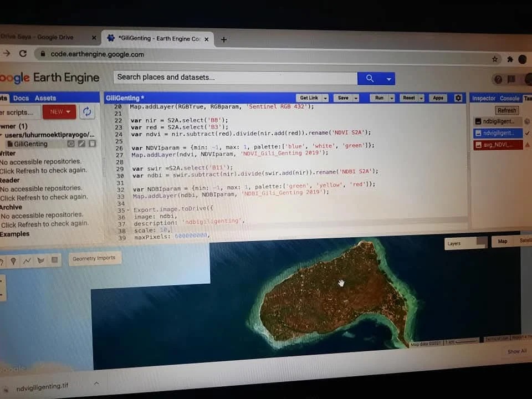Open the Apps panel

tap(438, 98)
